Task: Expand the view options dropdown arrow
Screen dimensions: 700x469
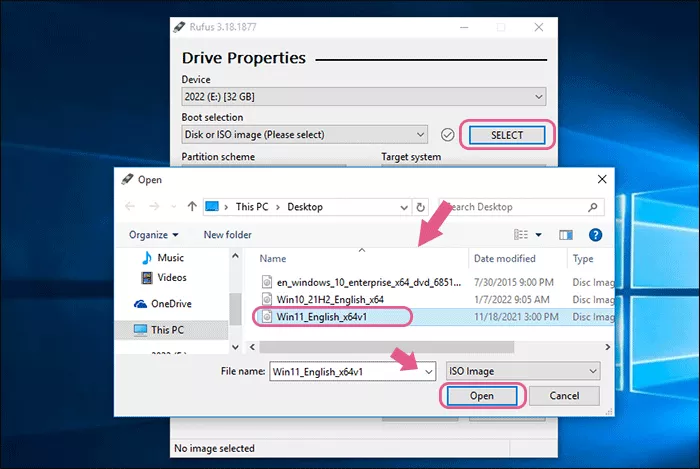Action: click(538, 235)
